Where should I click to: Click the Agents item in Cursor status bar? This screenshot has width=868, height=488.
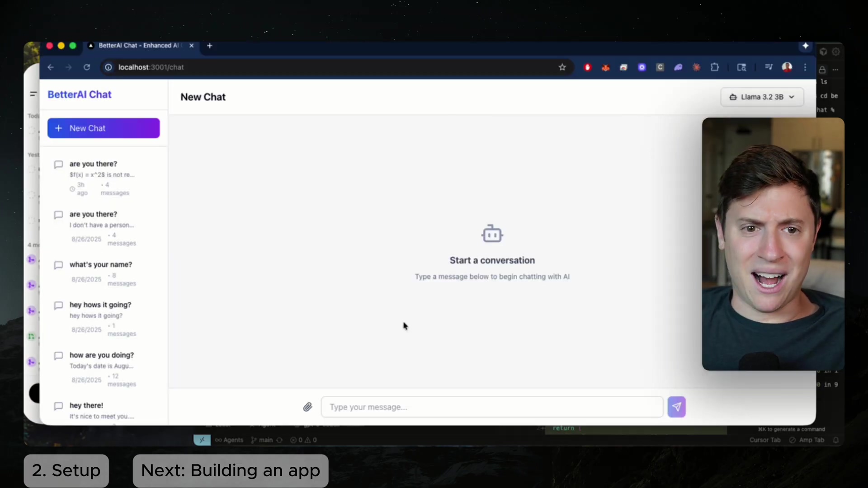(229, 440)
